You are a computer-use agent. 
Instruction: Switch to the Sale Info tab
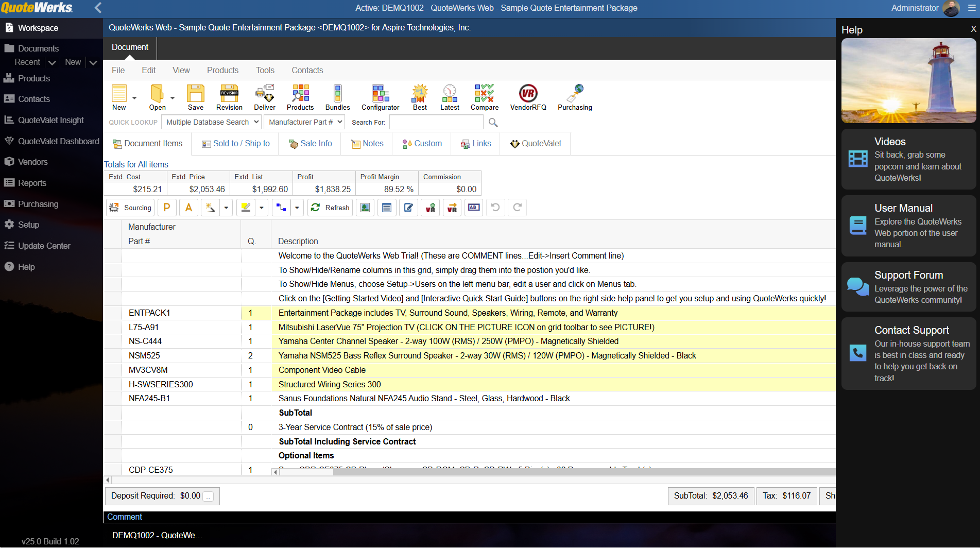[x=310, y=144]
